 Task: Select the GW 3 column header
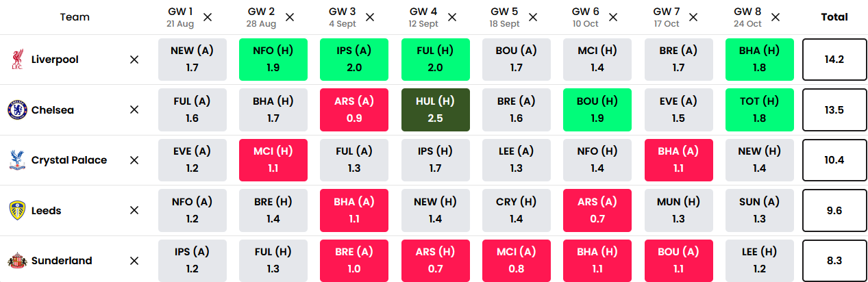tap(342, 17)
